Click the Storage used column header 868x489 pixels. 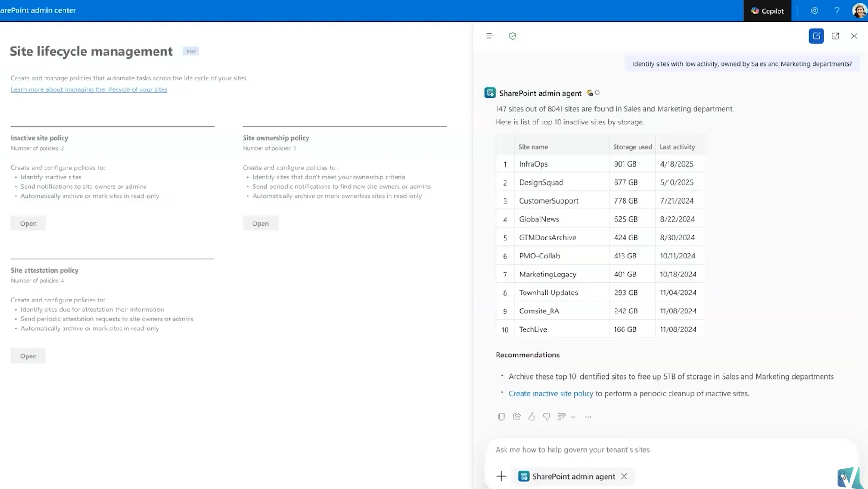633,147
